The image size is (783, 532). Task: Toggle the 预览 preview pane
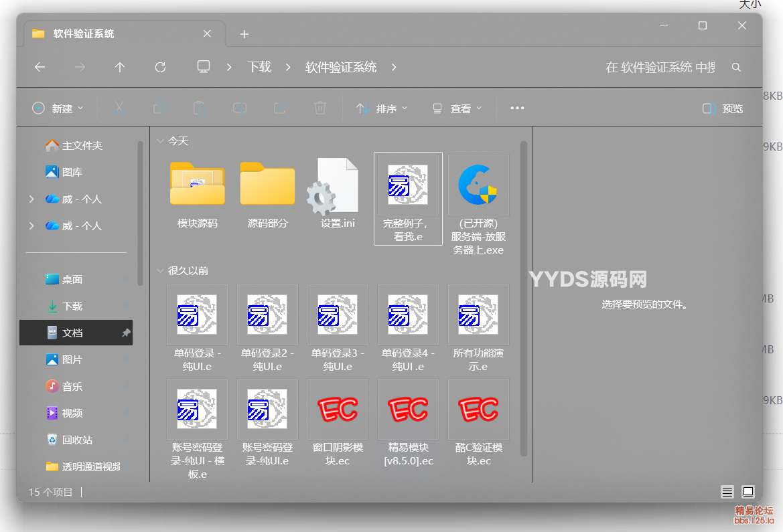click(x=722, y=108)
